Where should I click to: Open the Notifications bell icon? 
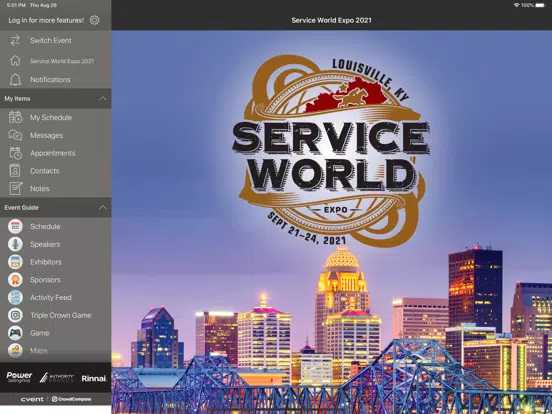[15, 80]
